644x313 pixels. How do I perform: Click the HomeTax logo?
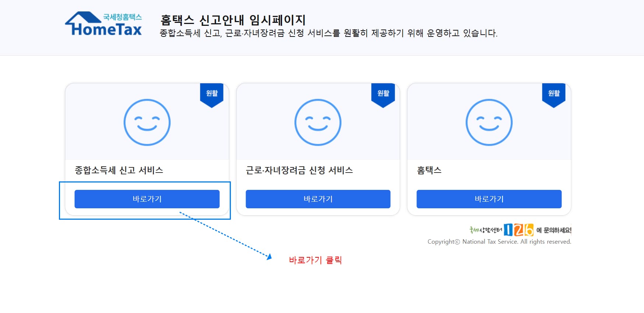(x=103, y=24)
